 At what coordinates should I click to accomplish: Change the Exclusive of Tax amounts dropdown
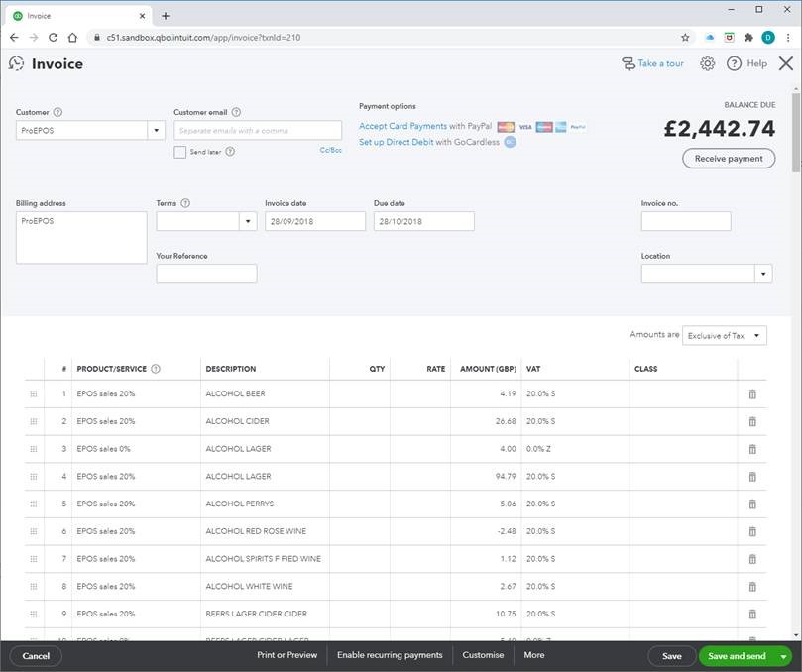(725, 335)
